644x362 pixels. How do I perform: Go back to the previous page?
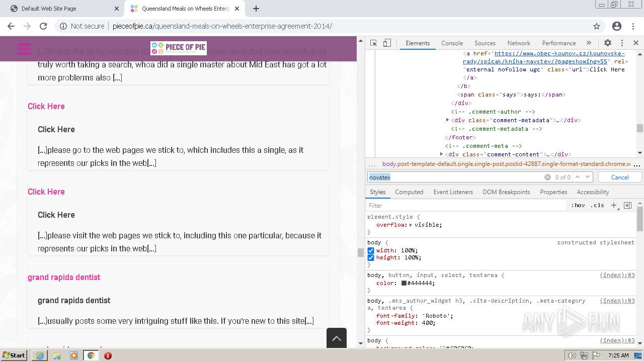11,26
